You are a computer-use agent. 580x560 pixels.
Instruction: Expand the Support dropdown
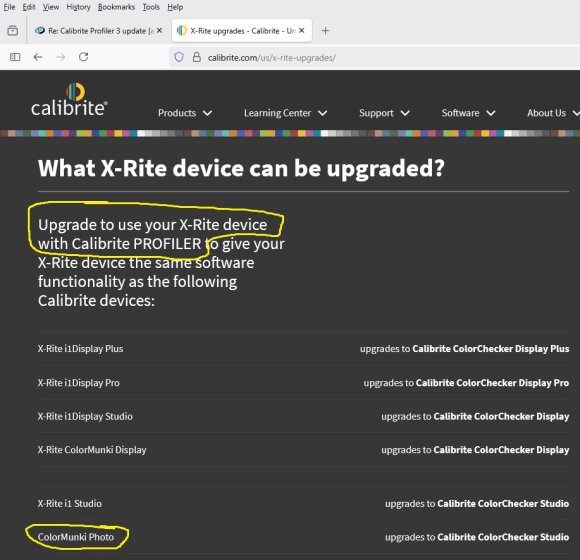click(x=384, y=113)
